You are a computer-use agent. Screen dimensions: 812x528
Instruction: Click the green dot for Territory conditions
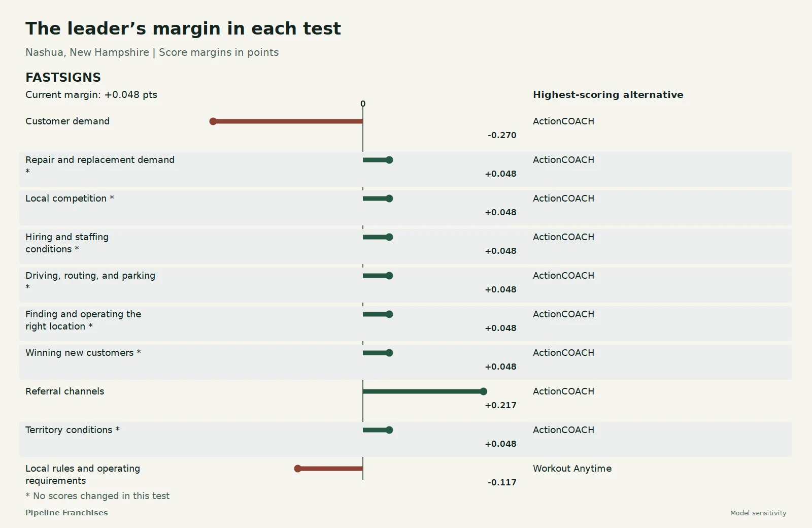pos(389,430)
